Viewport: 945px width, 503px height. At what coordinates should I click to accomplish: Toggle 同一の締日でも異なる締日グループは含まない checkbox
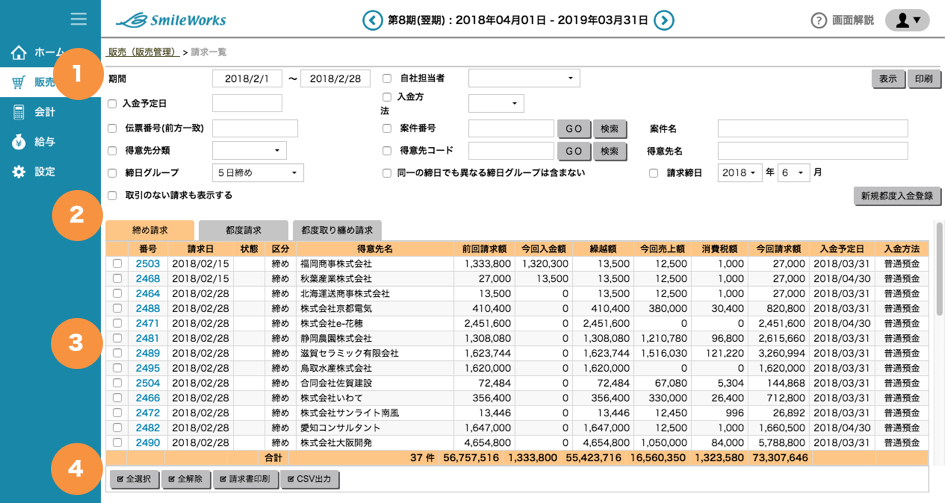(387, 173)
